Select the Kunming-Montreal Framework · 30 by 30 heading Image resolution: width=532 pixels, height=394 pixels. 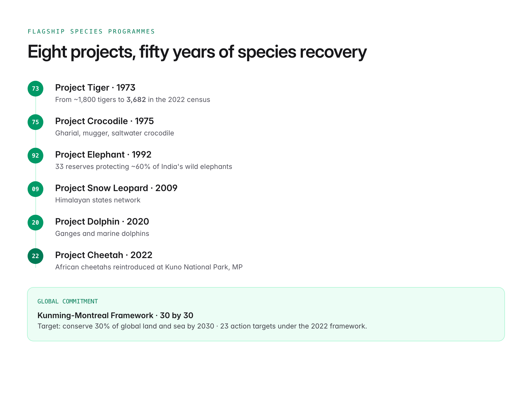[x=115, y=315]
